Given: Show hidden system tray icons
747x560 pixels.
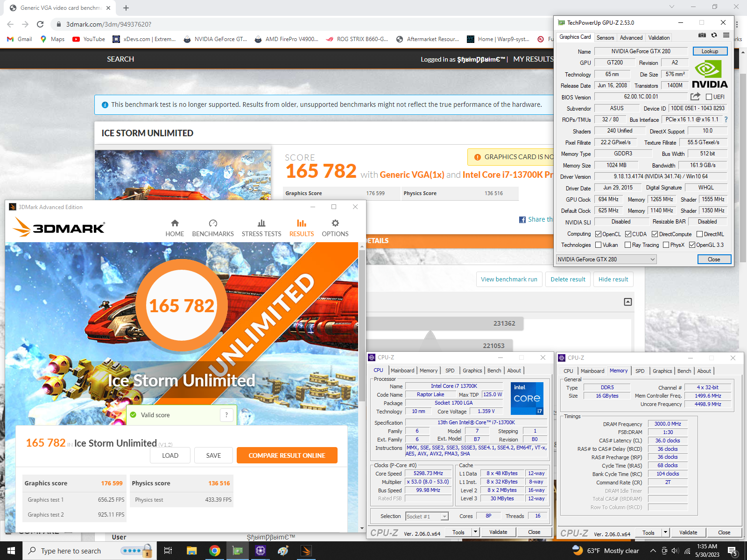Looking at the screenshot, I should point(653,551).
